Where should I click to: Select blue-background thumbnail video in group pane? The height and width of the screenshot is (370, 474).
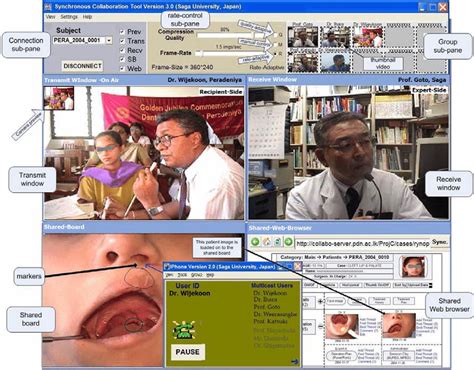pyautogui.click(x=335, y=62)
